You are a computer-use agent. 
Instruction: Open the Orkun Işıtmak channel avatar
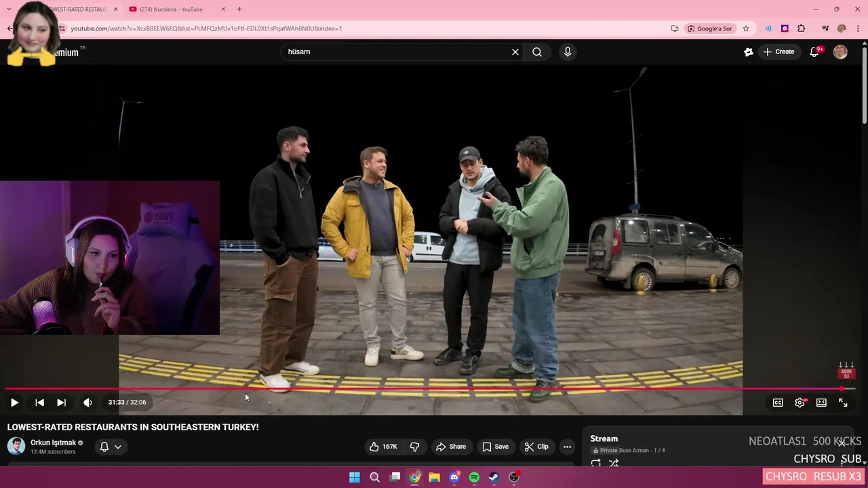click(16, 446)
